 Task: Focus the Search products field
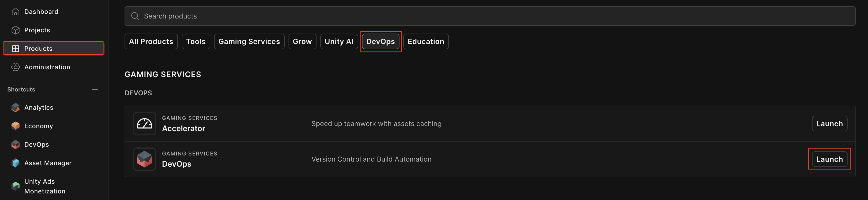(x=490, y=16)
